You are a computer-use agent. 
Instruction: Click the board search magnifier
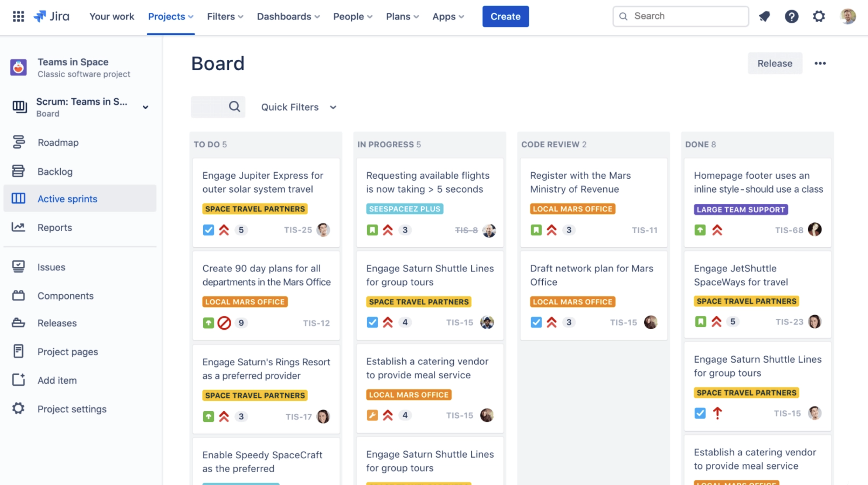click(x=234, y=107)
